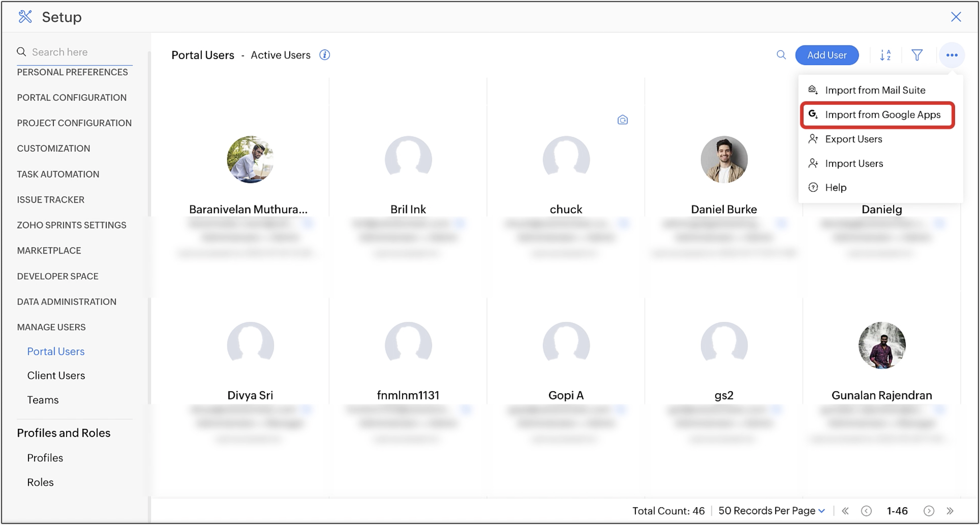Click the Search here input field

(80, 52)
